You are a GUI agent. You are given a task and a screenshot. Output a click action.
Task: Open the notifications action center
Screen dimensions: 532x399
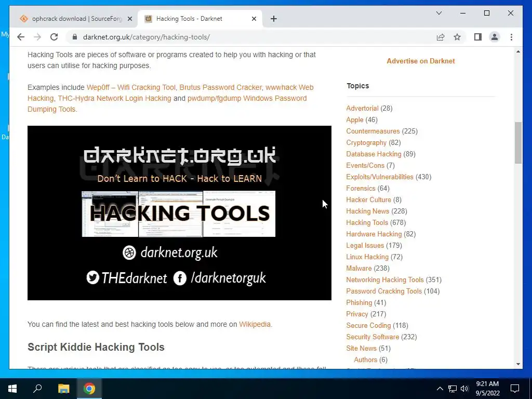(515, 389)
